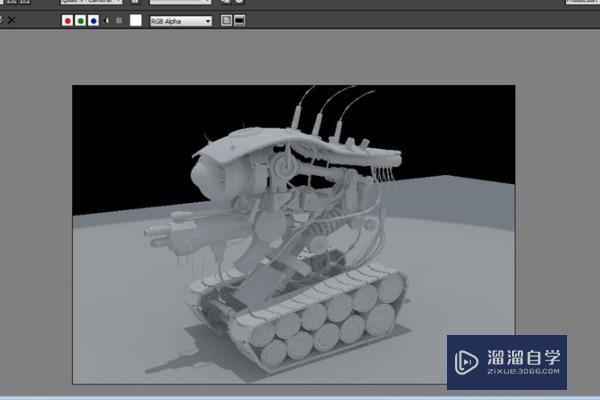Toggle the red channel display
Image resolution: width=600 pixels, height=400 pixels.
[67, 21]
